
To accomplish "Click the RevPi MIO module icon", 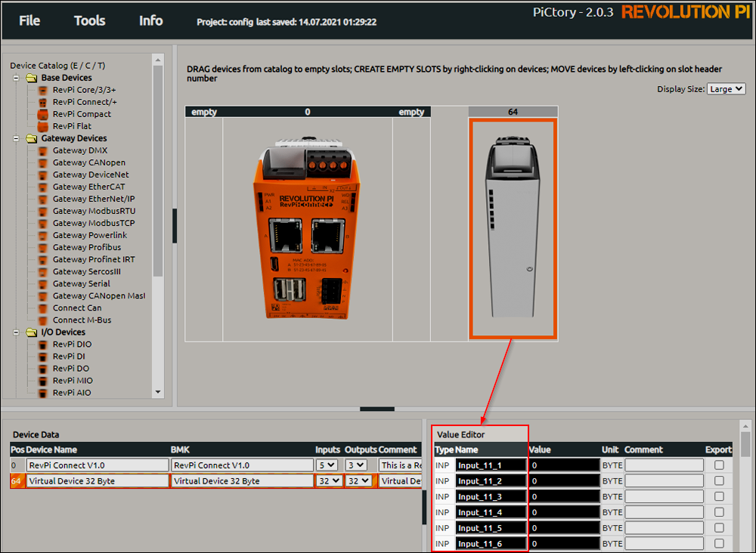I will point(43,381).
